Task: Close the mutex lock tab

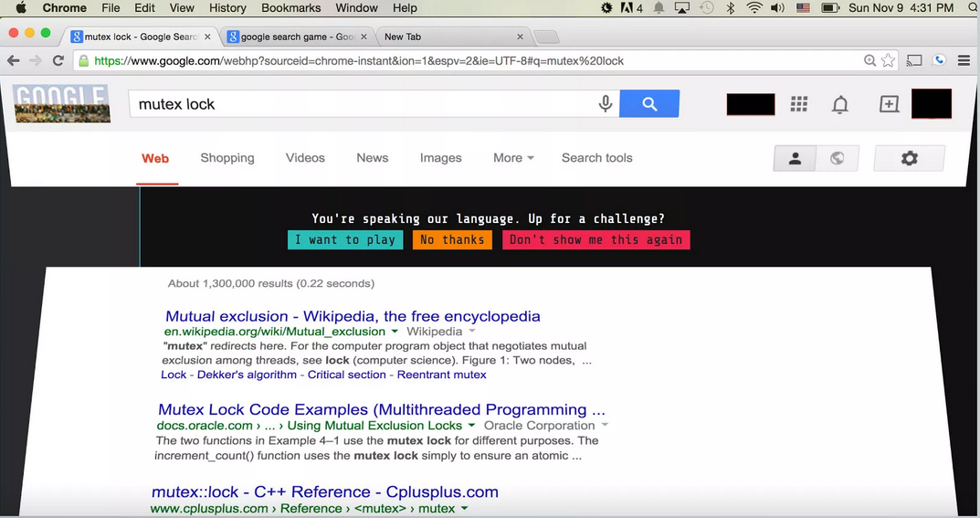Action: (207, 37)
